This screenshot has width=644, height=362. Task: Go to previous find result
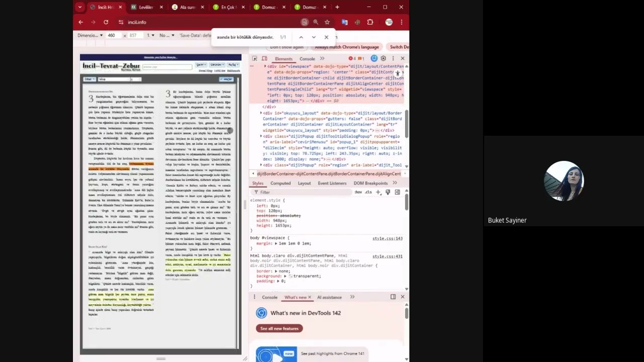pyautogui.click(x=301, y=37)
